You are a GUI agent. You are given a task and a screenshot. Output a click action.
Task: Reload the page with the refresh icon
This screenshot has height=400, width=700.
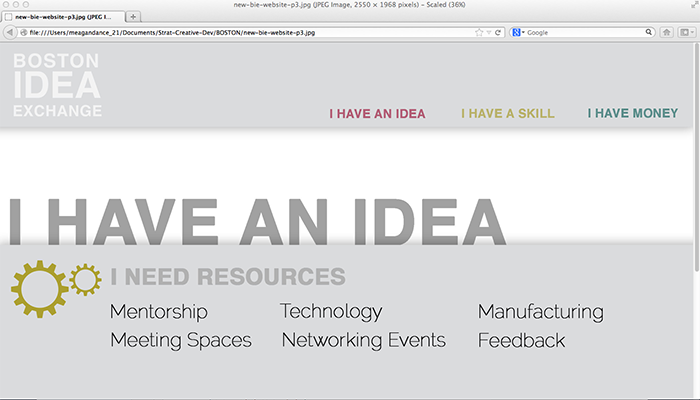[498, 32]
